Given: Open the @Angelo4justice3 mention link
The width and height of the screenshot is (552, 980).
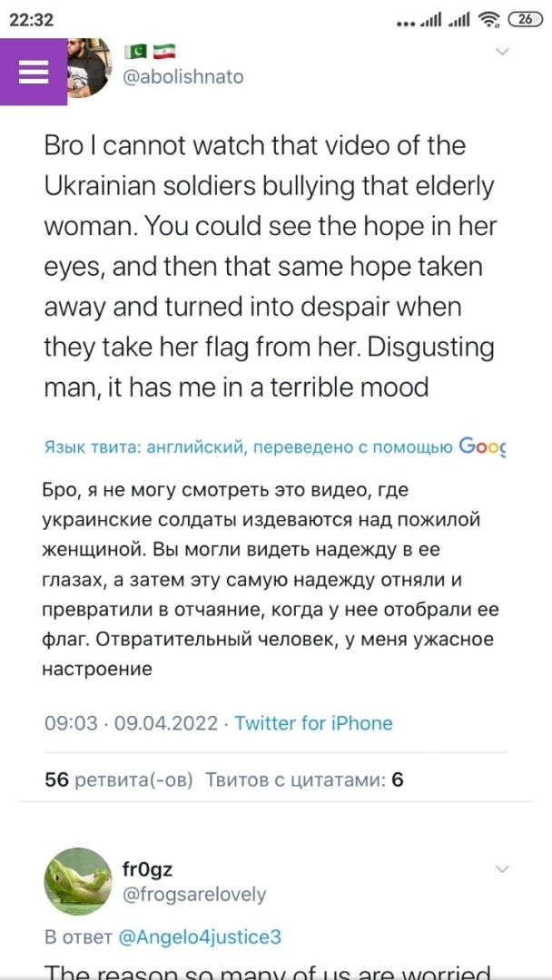Looking at the screenshot, I should tap(196, 936).
